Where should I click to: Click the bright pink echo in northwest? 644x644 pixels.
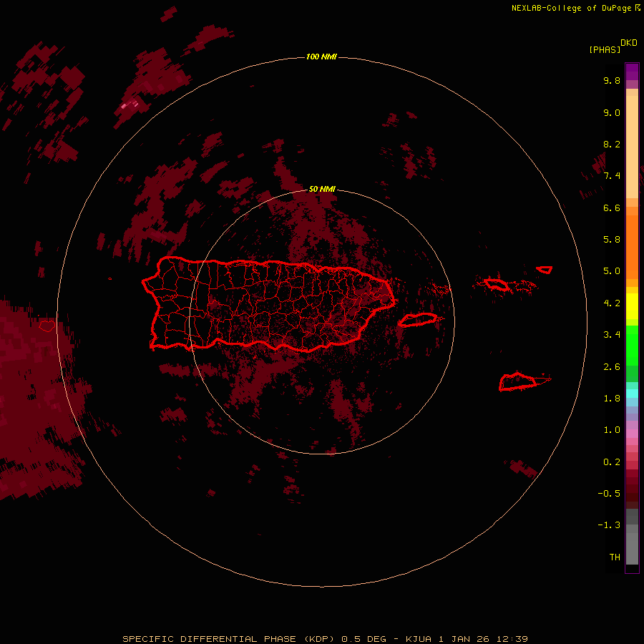[130, 104]
